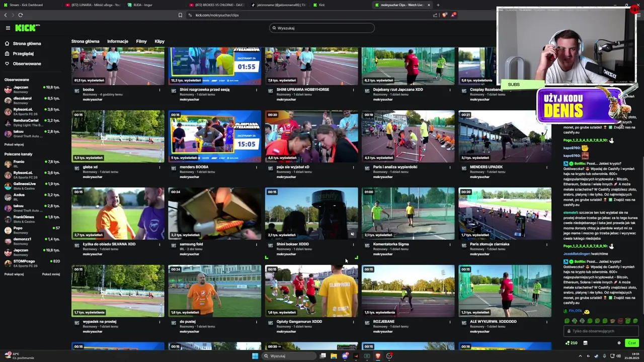Screen dimensions: 644x362
Task: Open Przeglądaj in sidebar
Action: click(x=19, y=54)
